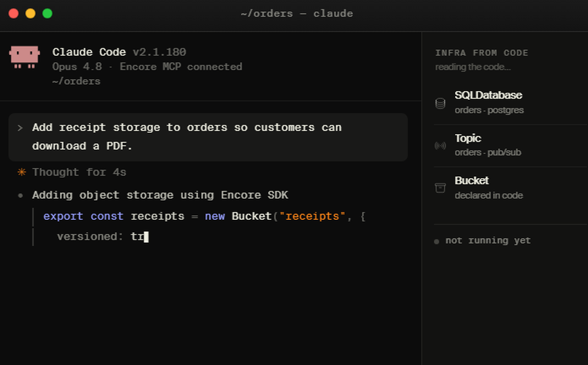This screenshot has height=365, width=588.
Task: Select the Topic infra row
Action: (x=511, y=145)
